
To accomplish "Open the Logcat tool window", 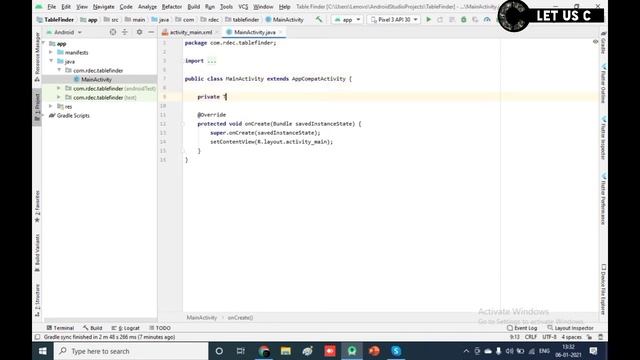I will tap(126, 328).
